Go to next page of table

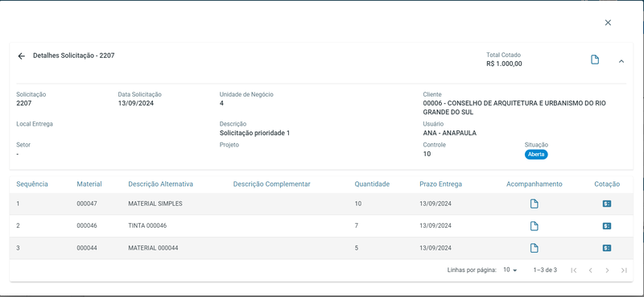(x=607, y=270)
